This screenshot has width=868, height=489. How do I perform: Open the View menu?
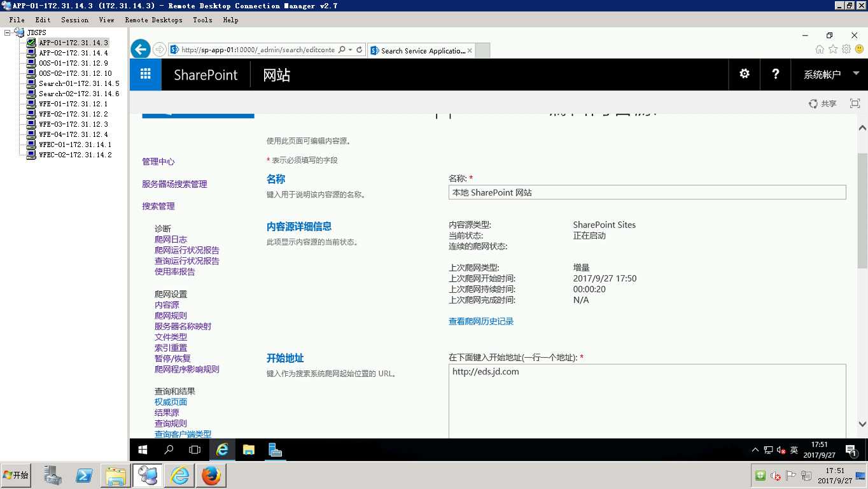(106, 20)
